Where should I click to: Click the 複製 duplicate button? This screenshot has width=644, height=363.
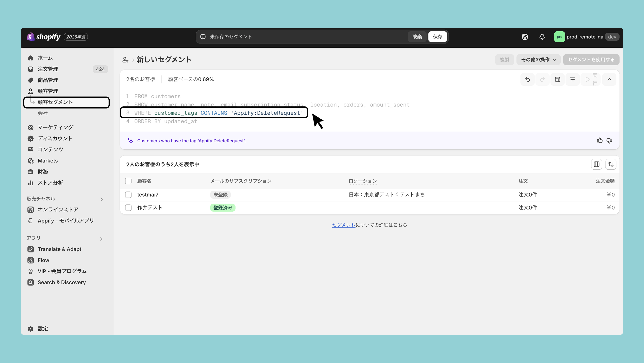click(x=504, y=60)
